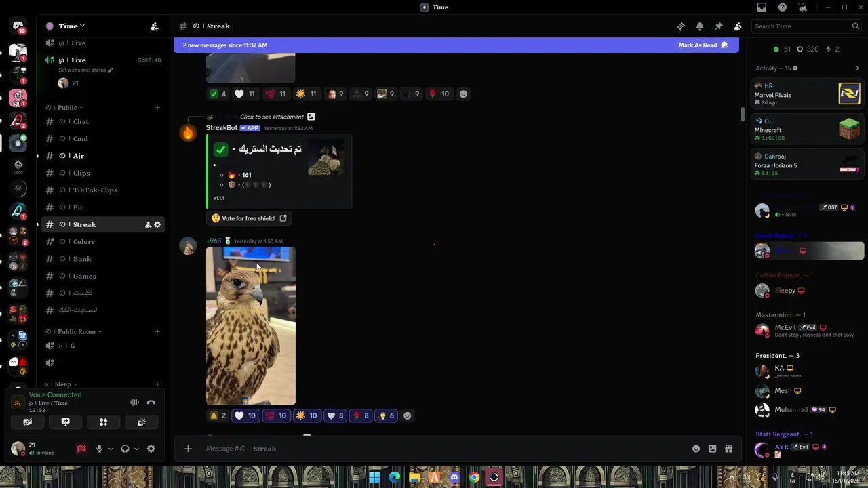Image resolution: width=868 pixels, height=488 pixels.
Task: Open headphones output options arrow
Action: (136, 449)
